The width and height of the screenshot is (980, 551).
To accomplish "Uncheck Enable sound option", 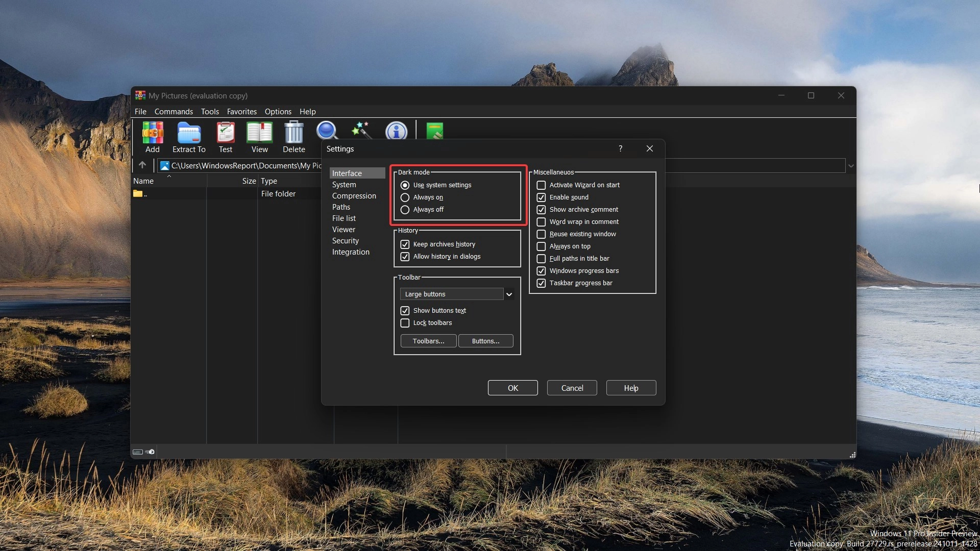I will [542, 197].
